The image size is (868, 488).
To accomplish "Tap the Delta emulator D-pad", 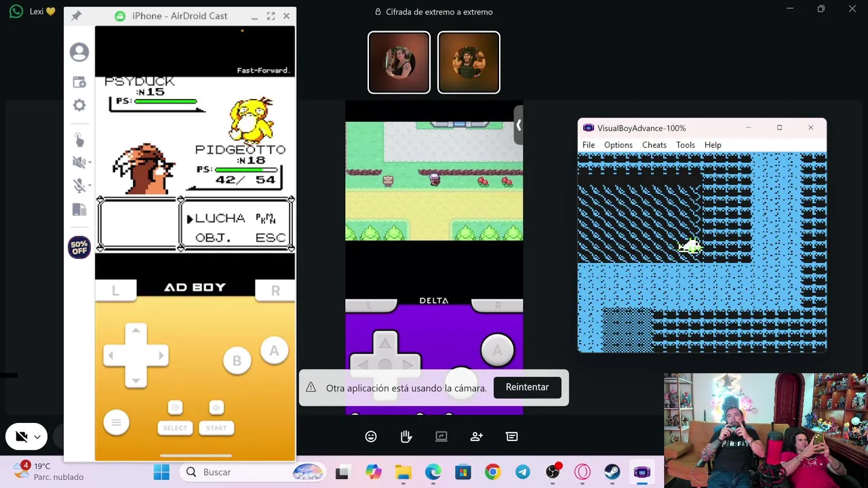I will pyautogui.click(x=384, y=365).
